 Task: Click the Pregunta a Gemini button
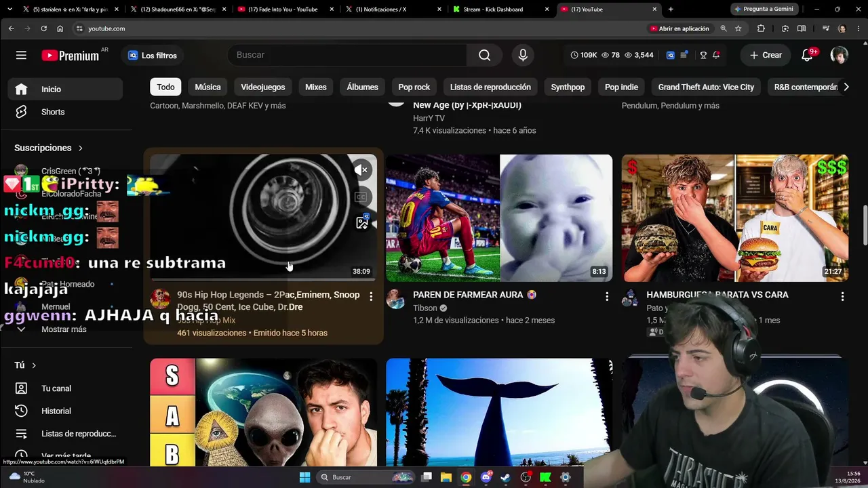(x=763, y=9)
